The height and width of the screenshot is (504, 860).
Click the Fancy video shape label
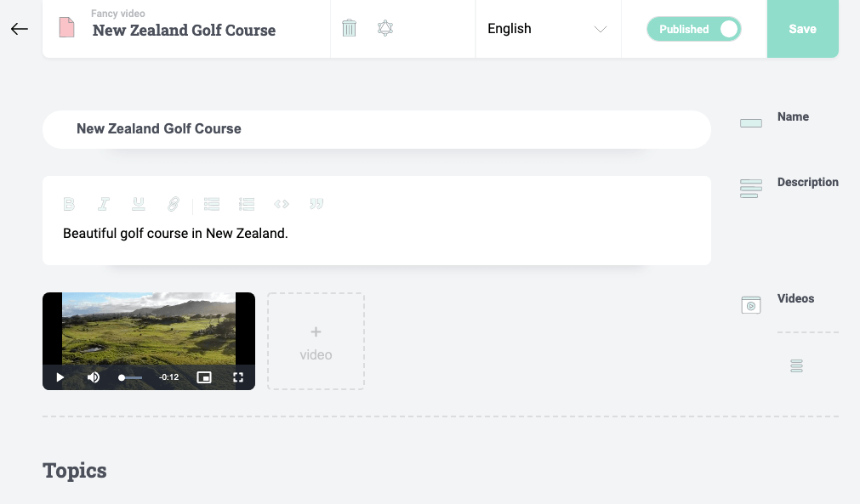(118, 13)
